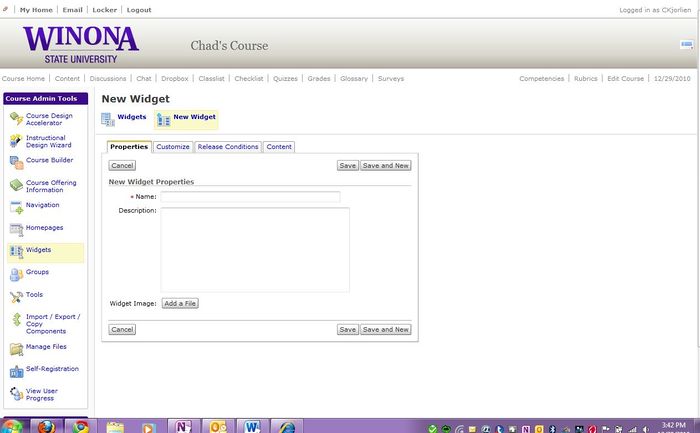Click the widget Name input field
Image resolution: width=700 pixels, height=433 pixels.
250,197
